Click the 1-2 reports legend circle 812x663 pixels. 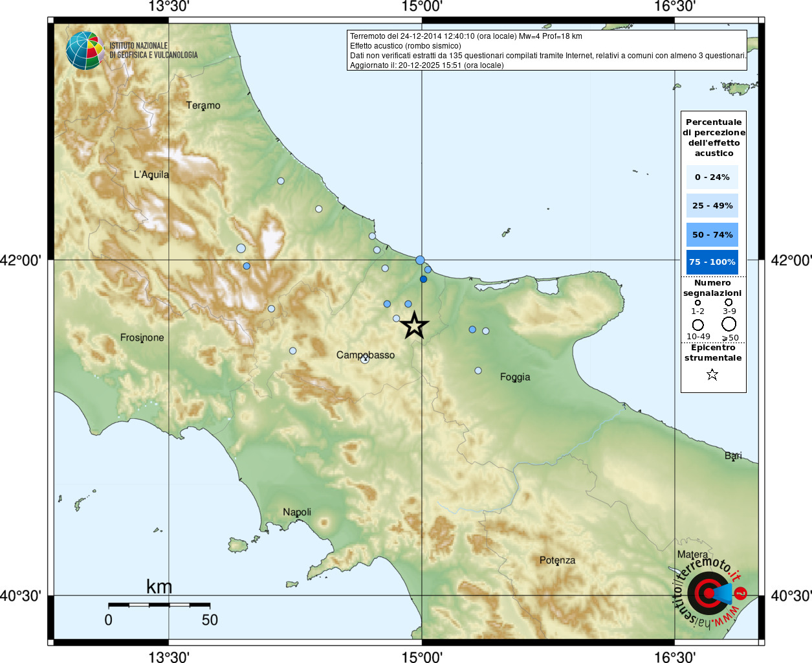697,302
